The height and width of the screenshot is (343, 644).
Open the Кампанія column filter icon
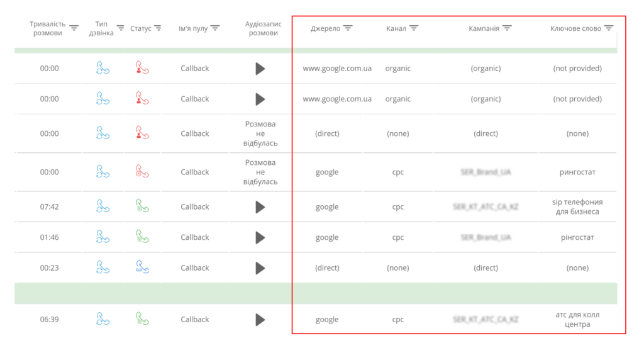click(508, 28)
